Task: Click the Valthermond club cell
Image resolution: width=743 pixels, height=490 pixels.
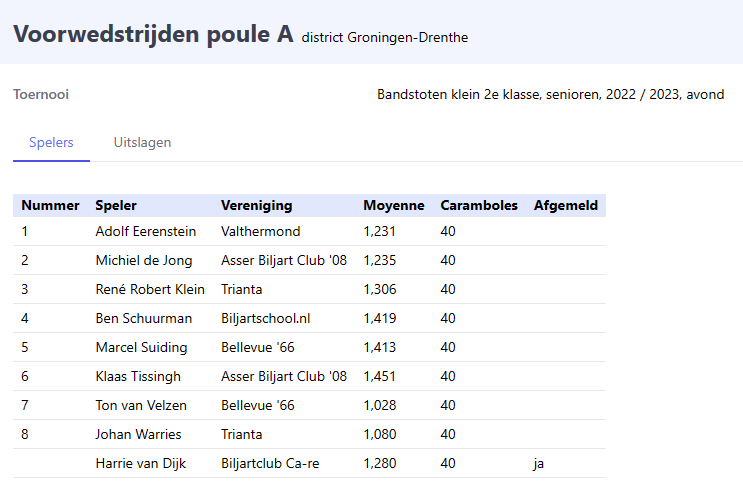Action: click(260, 231)
